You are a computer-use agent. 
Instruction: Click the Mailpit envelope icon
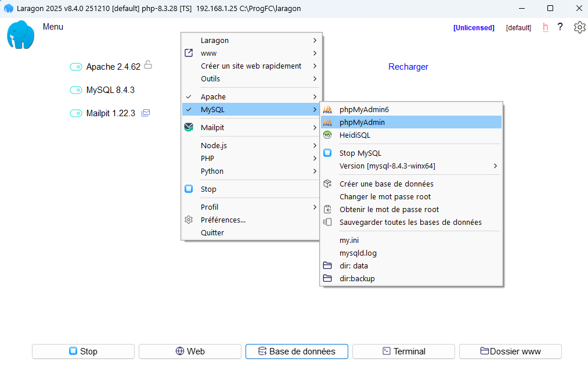tap(145, 113)
